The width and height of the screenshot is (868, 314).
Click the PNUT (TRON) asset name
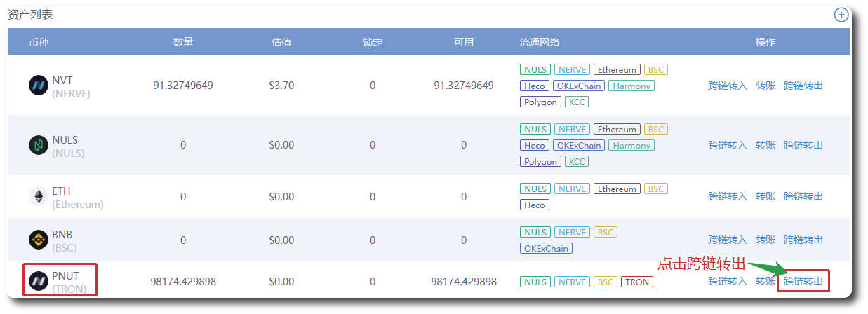click(69, 282)
